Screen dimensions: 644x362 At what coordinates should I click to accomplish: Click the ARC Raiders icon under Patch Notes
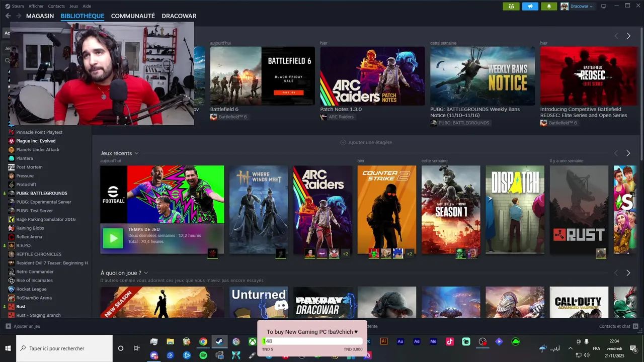click(x=324, y=117)
